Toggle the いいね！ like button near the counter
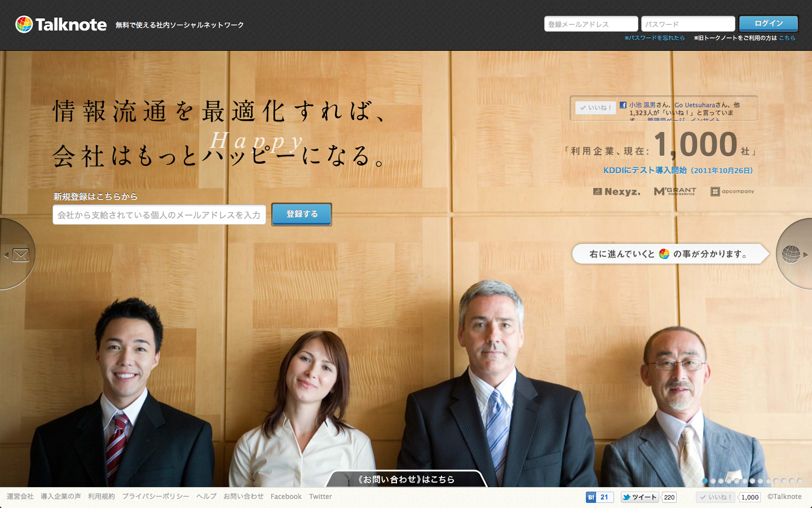The width and height of the screenshot is (812, 508). (595, 108)
